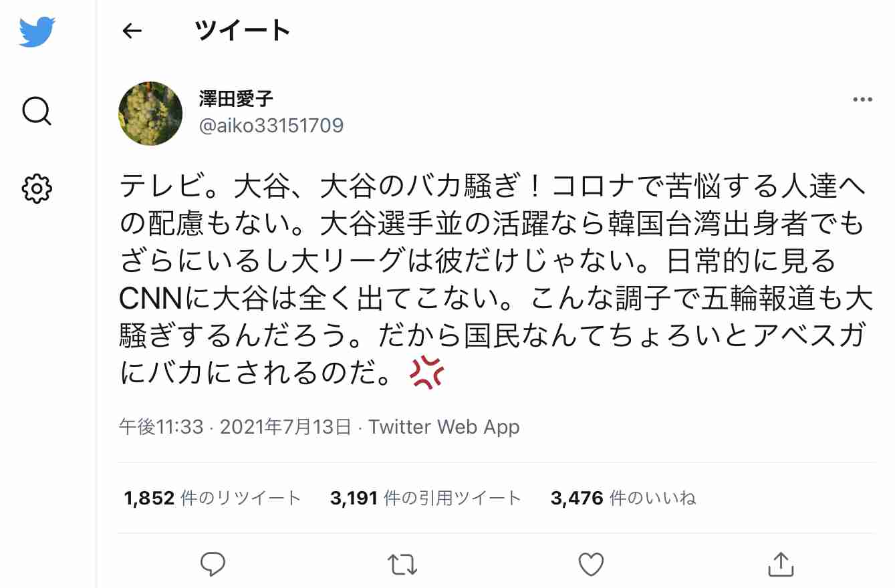Like the tweet with heart icon
The image size is (895, 588).
[591, 564]
